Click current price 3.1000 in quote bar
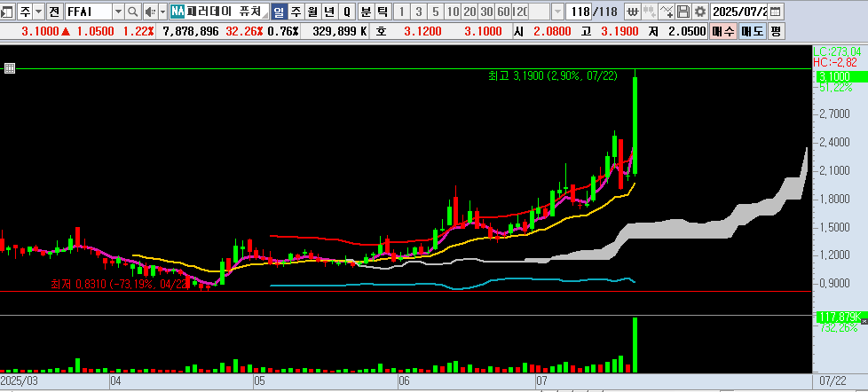This screenshot has width=868, height=392. pyautogui.click(x=40, y=32)
